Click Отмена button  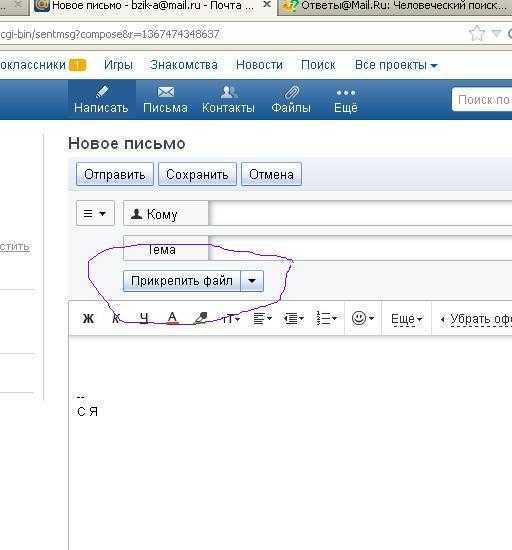click(x=271, y=174)
